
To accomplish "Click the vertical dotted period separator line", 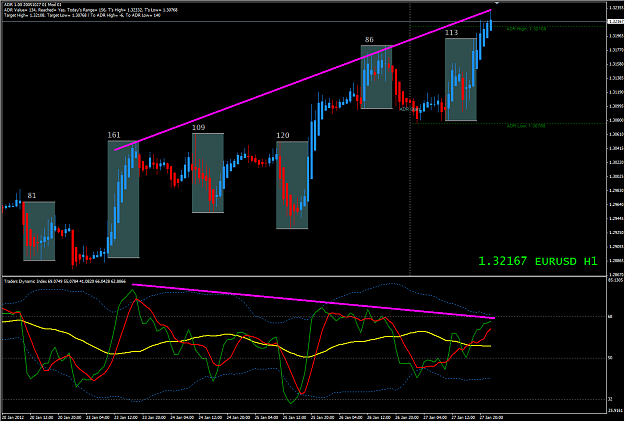I will pos(410,139).
